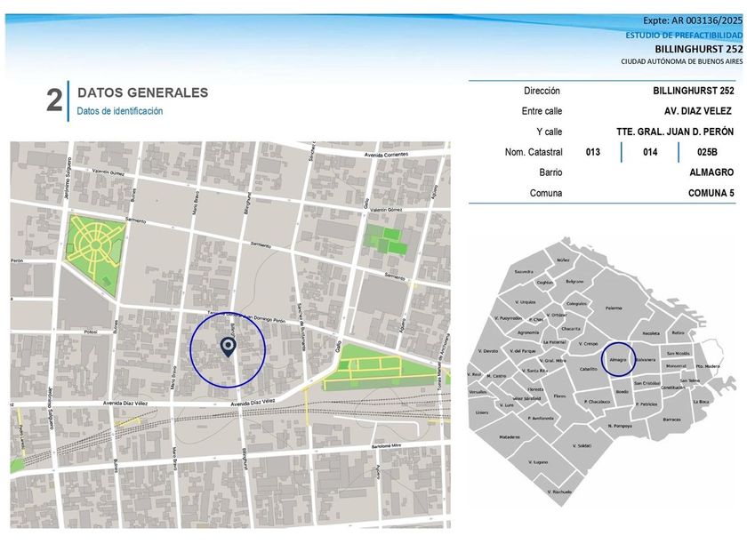
Task: Click the 'Comuna' label
Action: [x=546, y=193]
